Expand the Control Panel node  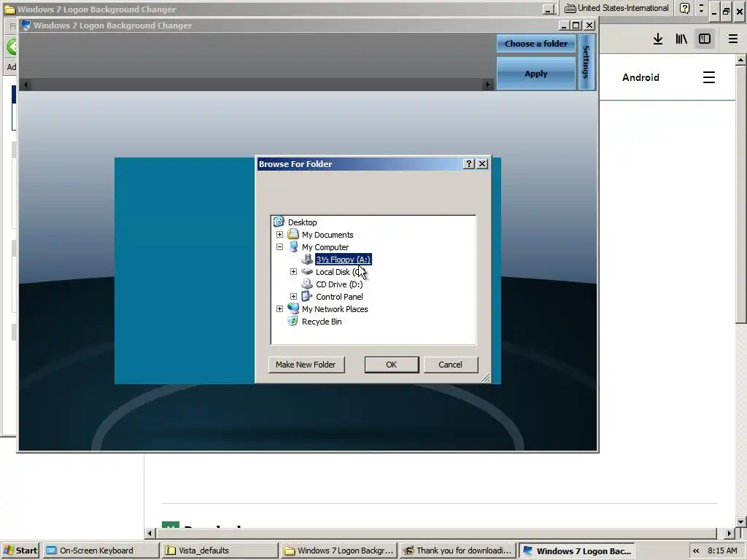(293, 296)
